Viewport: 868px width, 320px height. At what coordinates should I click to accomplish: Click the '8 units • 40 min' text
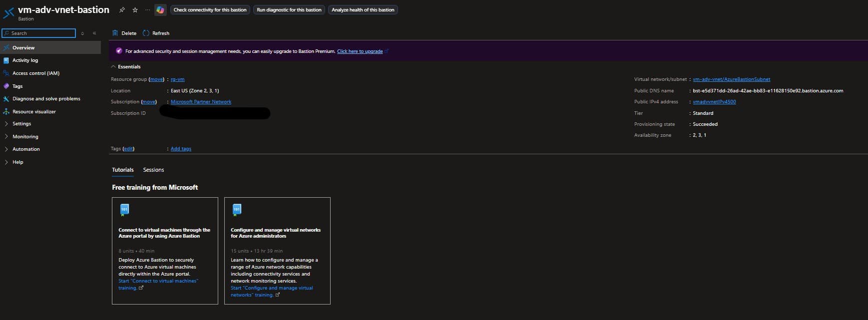pos(136,251)
